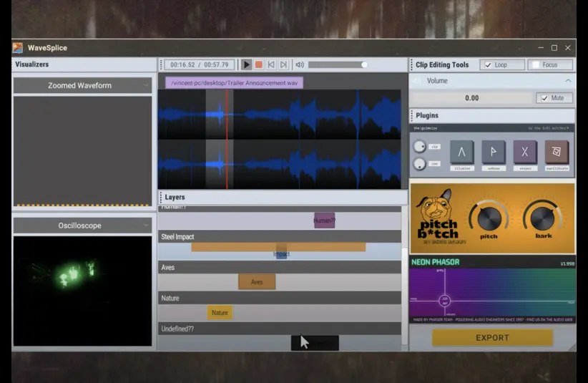Click the Neon Phasor XY control point
Viewport: 588px width, 383px height.
(444, 301)
